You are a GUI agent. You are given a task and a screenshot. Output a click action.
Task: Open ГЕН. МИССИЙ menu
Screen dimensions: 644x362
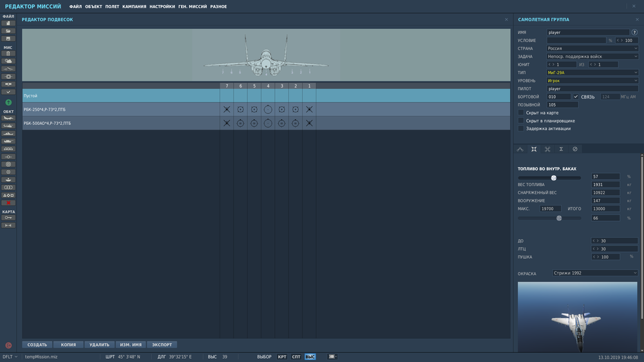(x=193, y=6)
